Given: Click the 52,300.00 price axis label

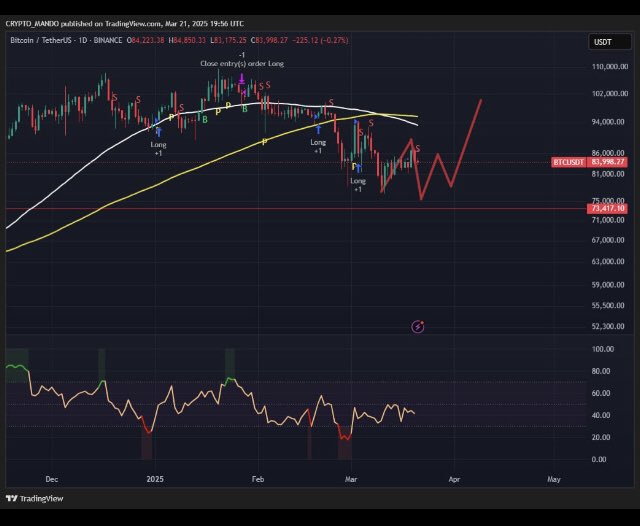Looking at the screenshot, I should (608, 326).
